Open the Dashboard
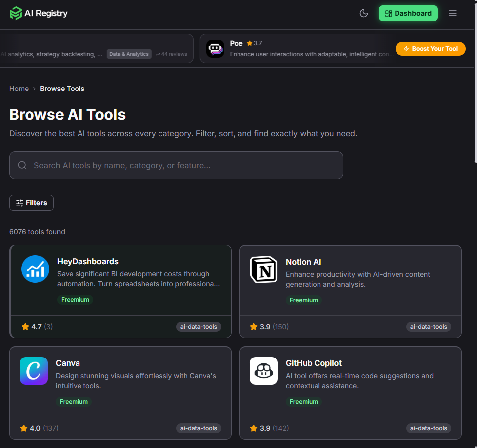The image size is (477, 448). point(408,13)
